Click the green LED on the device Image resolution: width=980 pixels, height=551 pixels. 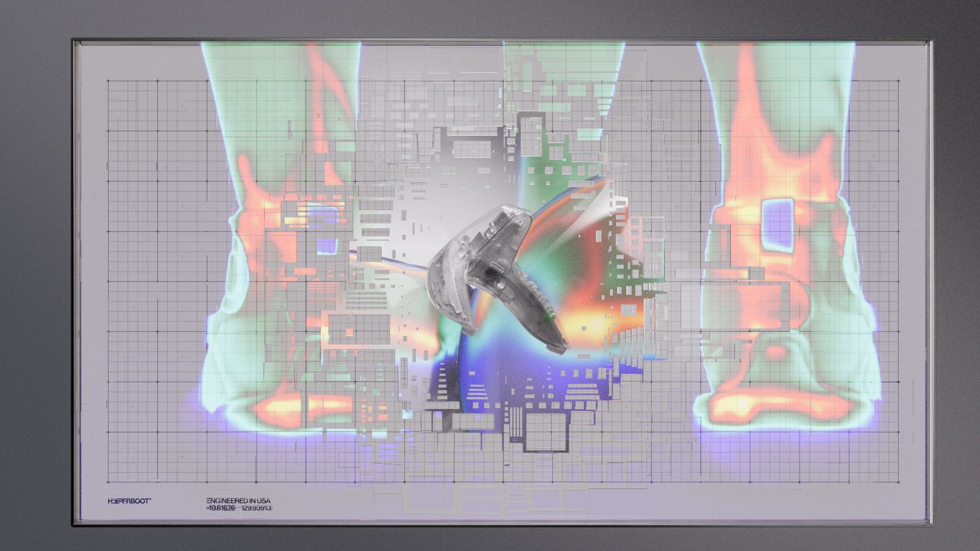[x=552, y=315]
